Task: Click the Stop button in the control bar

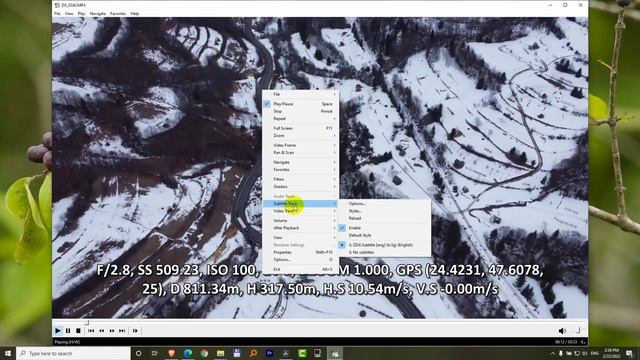Action: click(x=78, y=331)
